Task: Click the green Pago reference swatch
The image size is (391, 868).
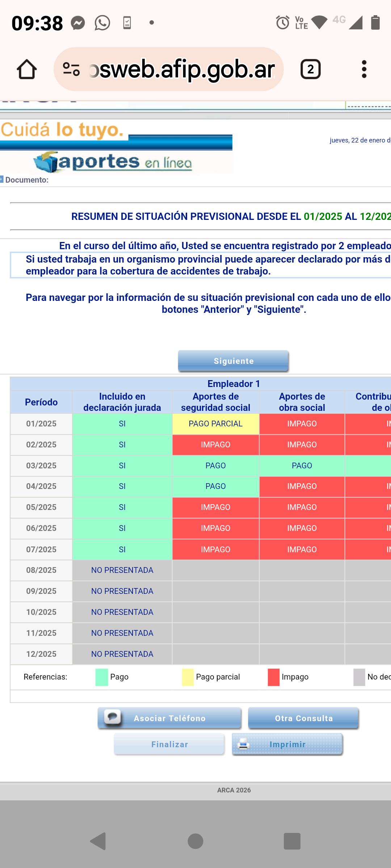Action: (102, 677)
